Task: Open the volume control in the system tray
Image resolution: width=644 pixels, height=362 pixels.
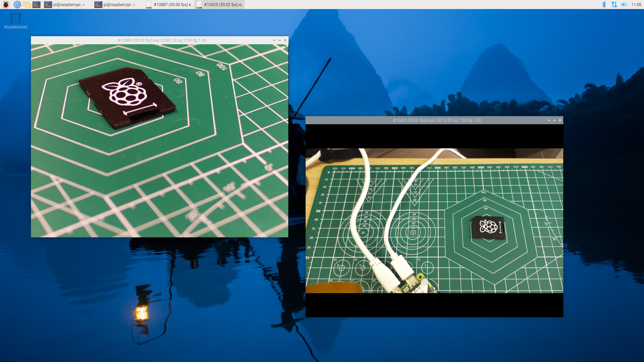Action: point(623,4)
